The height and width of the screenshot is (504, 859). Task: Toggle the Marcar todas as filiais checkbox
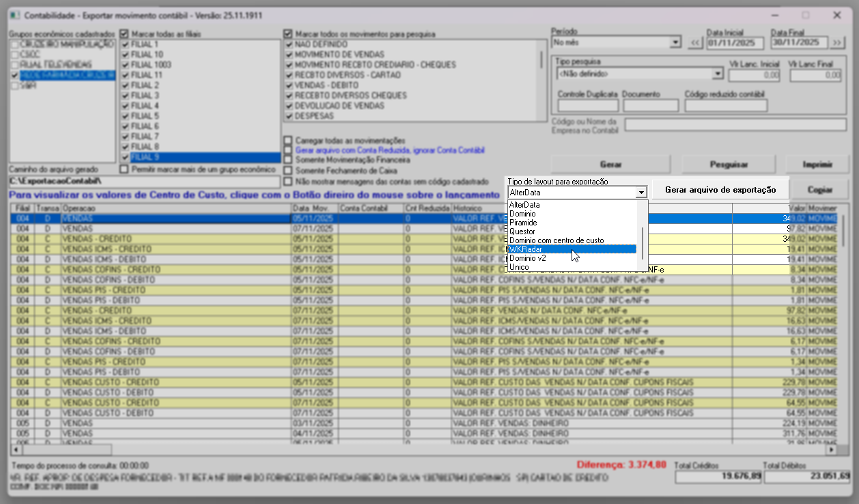[x=124, y=33]
